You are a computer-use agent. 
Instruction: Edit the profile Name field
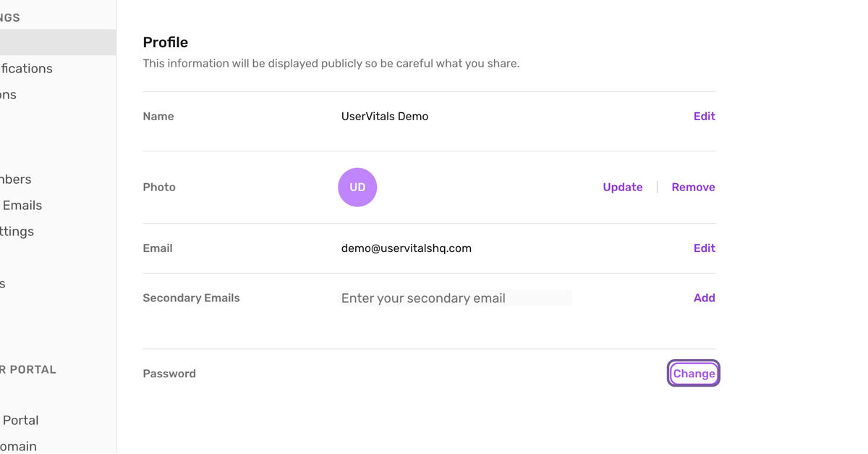click(704, 116)
